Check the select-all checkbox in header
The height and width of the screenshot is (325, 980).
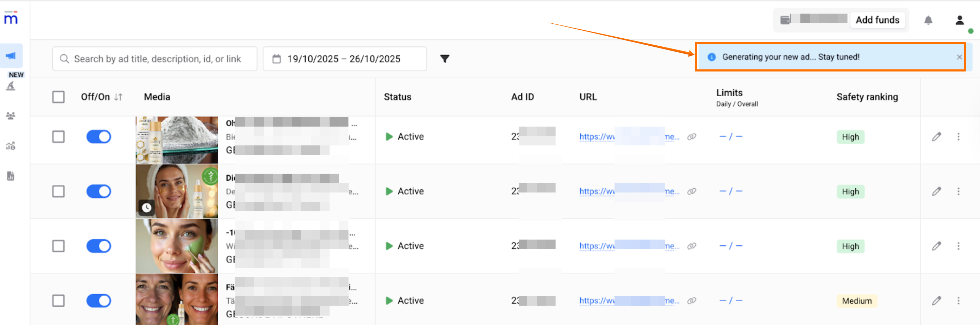coord(58,97)
